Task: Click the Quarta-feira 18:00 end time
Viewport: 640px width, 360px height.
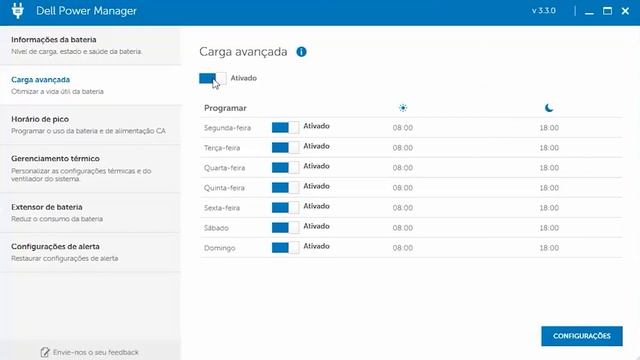Action: tap(549, 168)
